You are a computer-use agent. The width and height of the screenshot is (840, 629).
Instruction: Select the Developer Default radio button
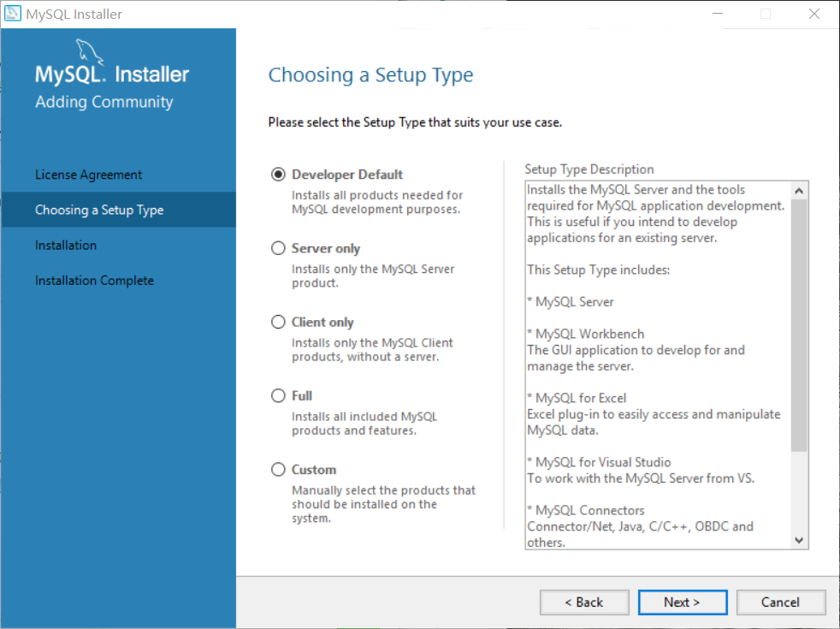(x=277, y=174)
